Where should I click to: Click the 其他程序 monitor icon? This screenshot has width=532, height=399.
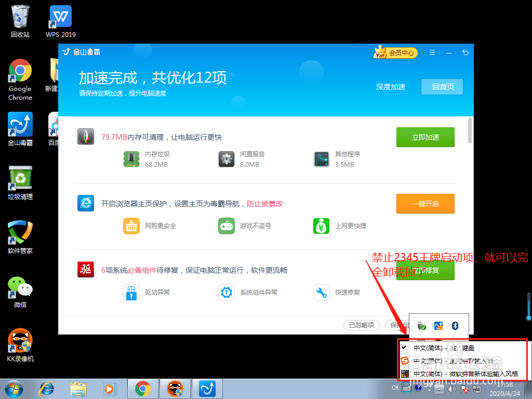coord(321,159)
